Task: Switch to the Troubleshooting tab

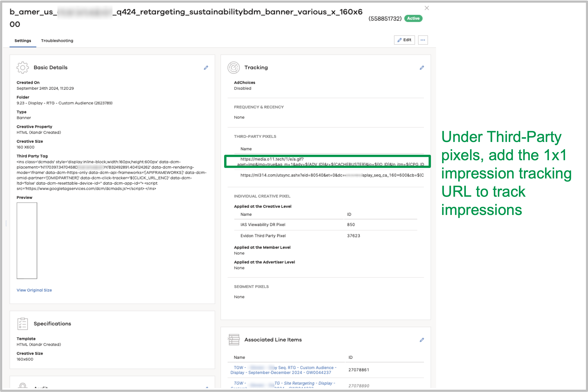Action: click(x=57, y=41)
